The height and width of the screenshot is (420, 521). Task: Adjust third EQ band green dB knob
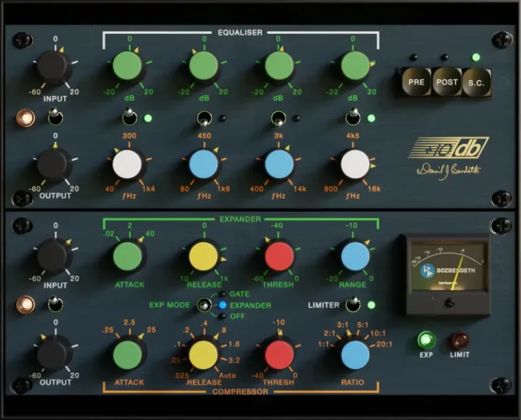coord(279,65)
